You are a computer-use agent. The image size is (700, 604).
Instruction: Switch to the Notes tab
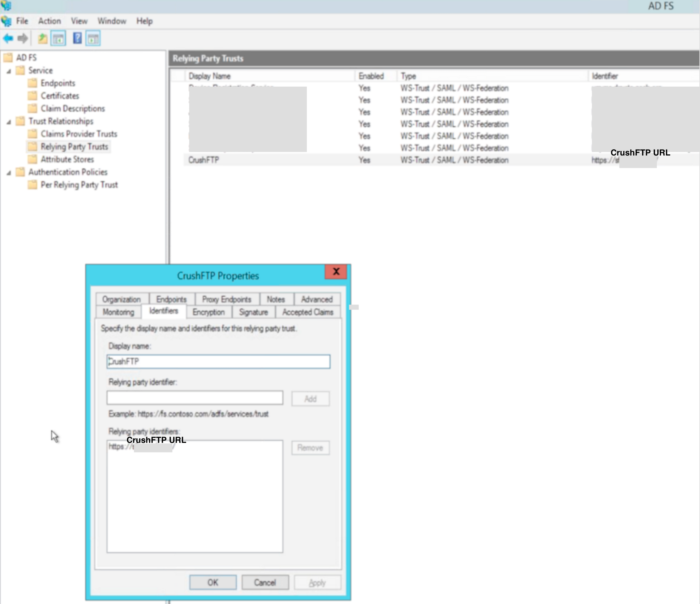pos(276,299)
